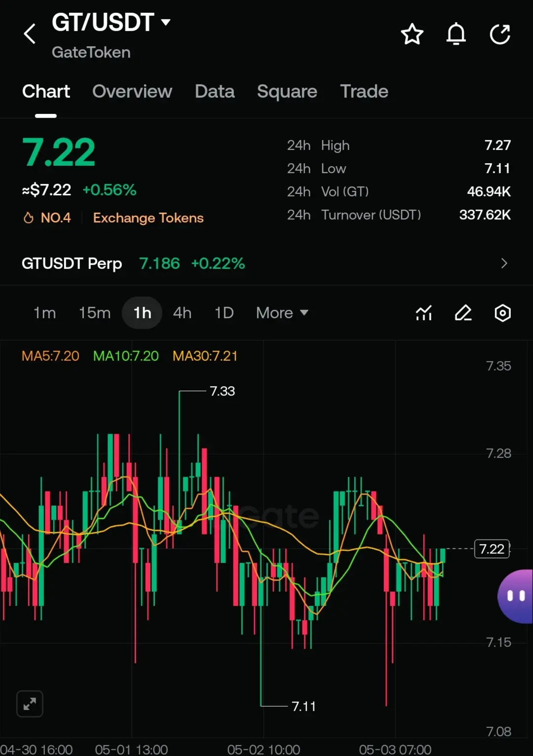Open the drawing tools pencil icon

463,313
